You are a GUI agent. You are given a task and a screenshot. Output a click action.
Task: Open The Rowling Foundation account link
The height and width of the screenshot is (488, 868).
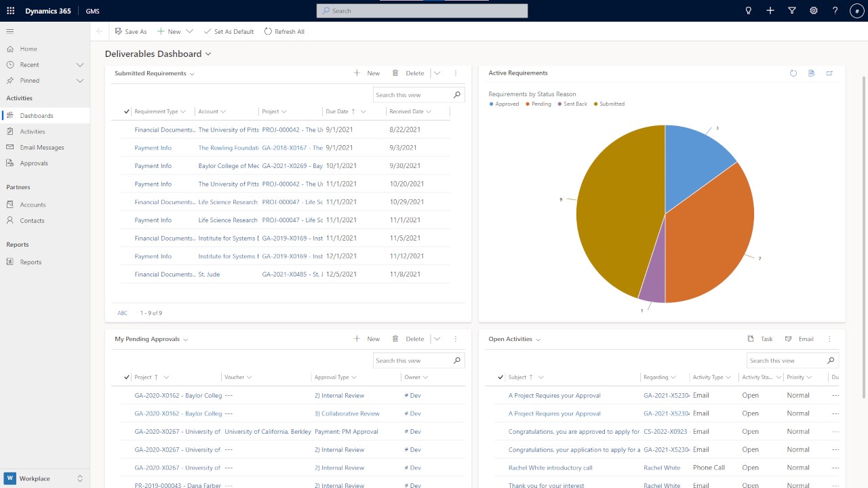click(229, 148)
